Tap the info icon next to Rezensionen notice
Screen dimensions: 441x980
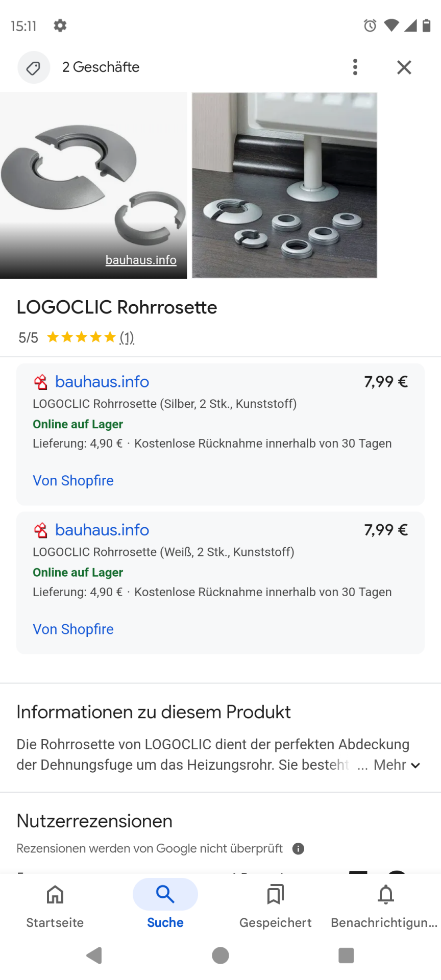coord(298,849)
